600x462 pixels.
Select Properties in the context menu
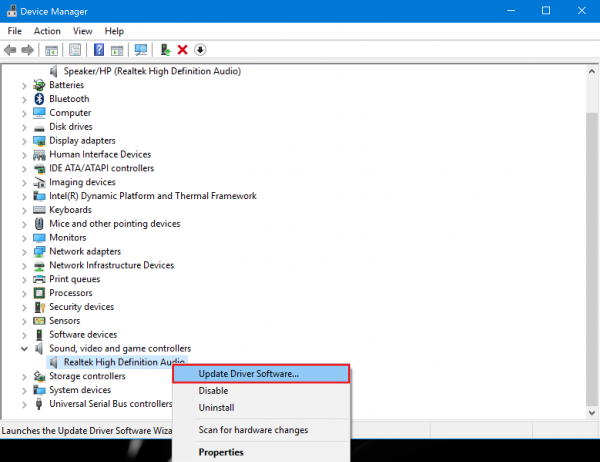pyautogui.click(x=221, y=452)
